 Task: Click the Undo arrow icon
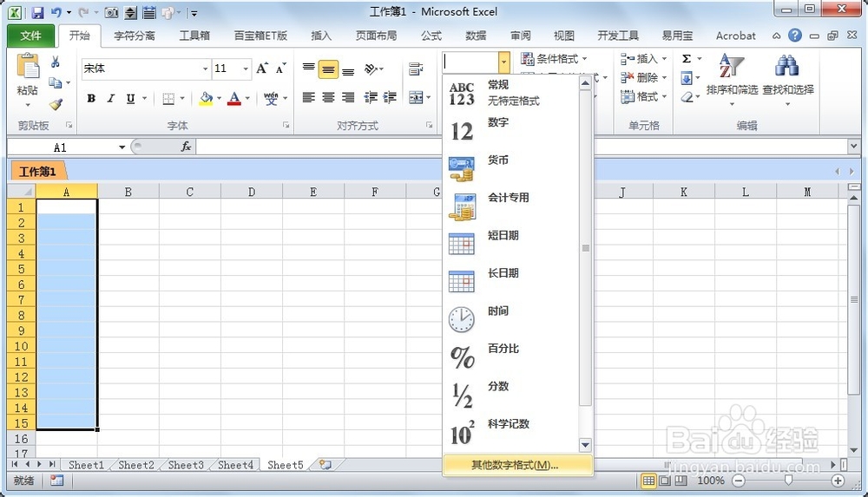[x=56, y=12]
